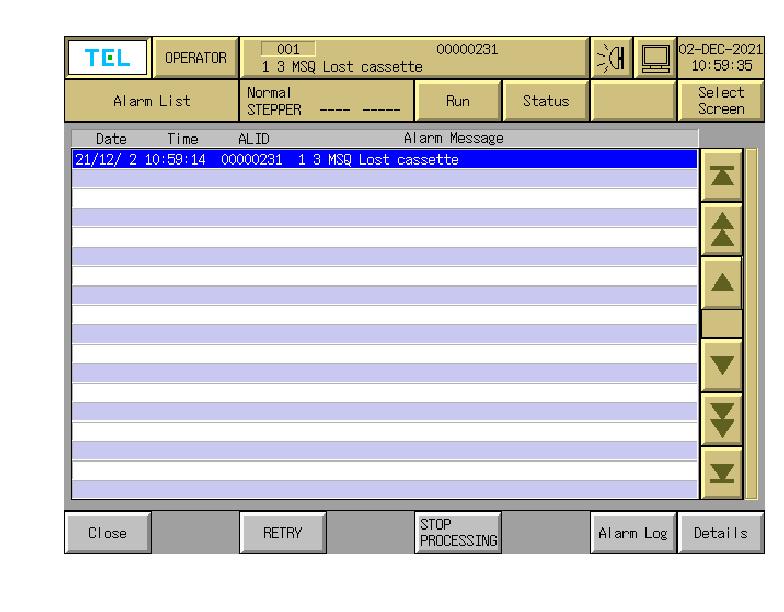The height and width of the screenshot is (612, 784).
Task: Close the Alarm List screen
Action: coord(107,533)
